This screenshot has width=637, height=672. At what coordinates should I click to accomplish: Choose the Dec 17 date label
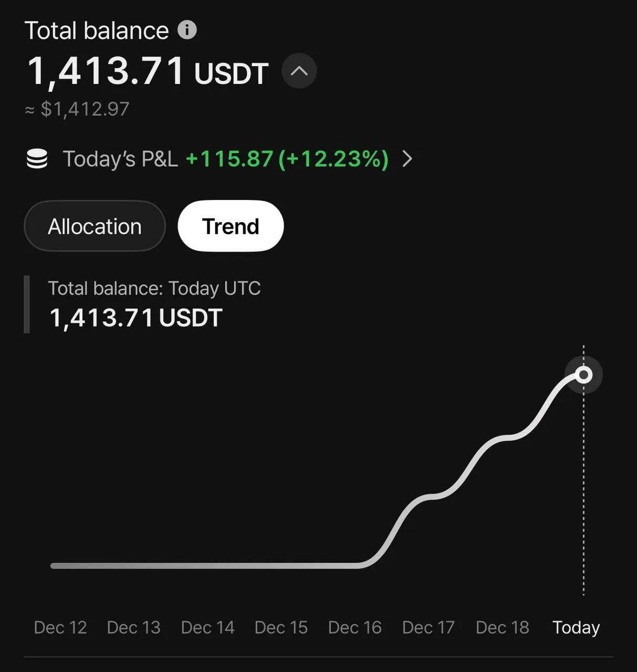429,627
